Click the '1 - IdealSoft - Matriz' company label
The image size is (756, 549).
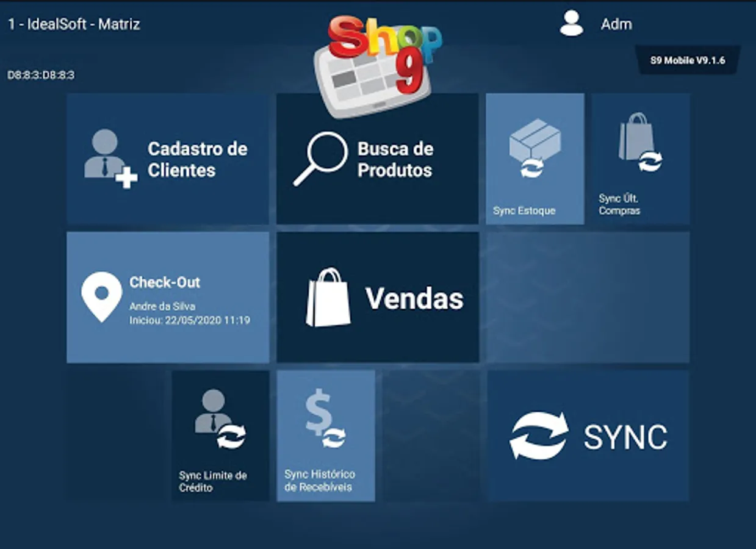click(x=74, y=24)
